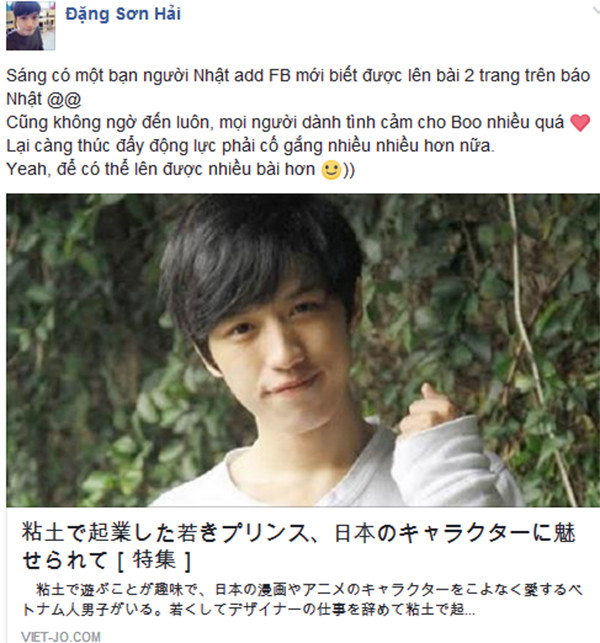The width and height of the screenshot is (600, 643).
Task: Visit the VIET-JO.COM source link
Action: click(61, 636)
